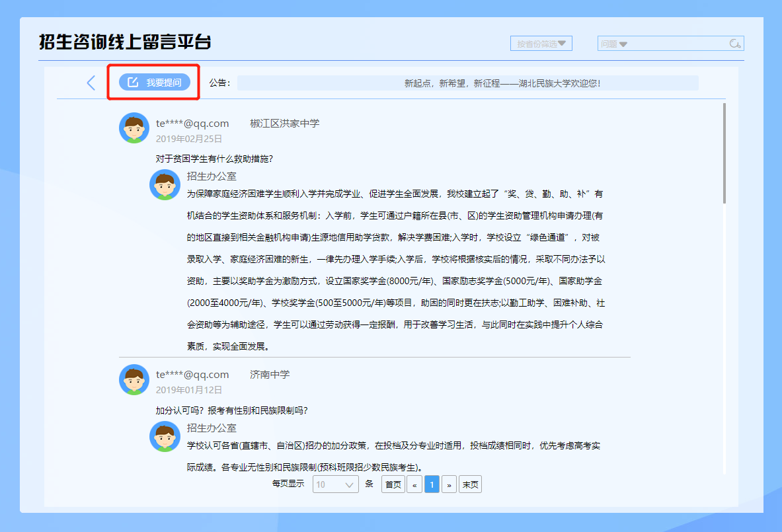Jump to last page with 末页
Screen dimensions: 782x532
pos(470,484)
